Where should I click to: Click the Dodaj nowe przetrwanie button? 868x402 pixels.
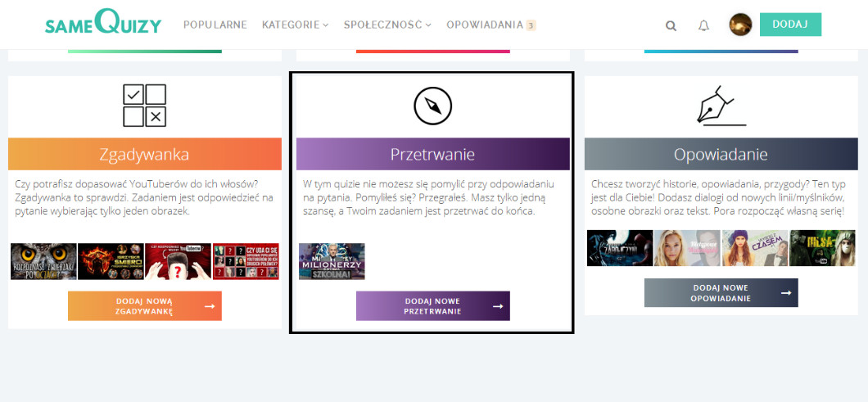[x=432, y=306]
